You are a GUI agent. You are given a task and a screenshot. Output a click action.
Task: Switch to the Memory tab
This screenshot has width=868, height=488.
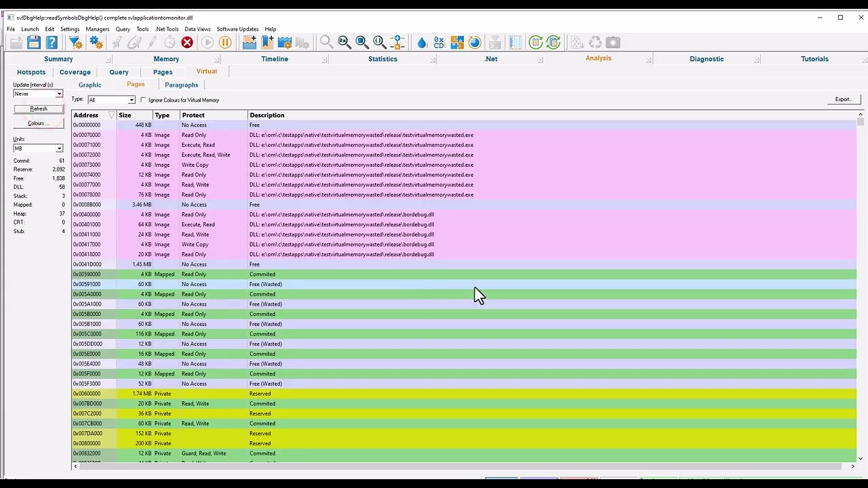166,59
